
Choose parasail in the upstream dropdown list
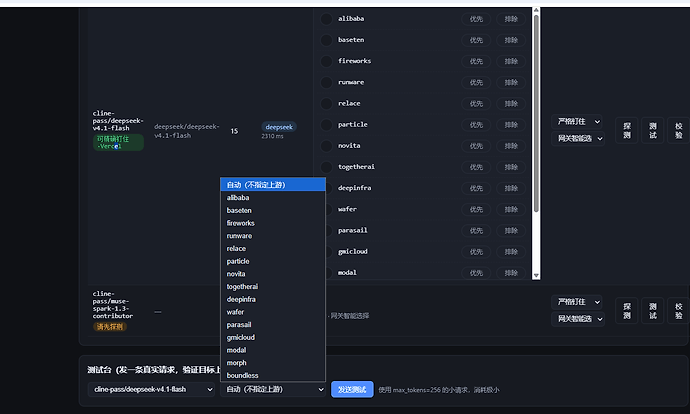[x=273, y=325]
